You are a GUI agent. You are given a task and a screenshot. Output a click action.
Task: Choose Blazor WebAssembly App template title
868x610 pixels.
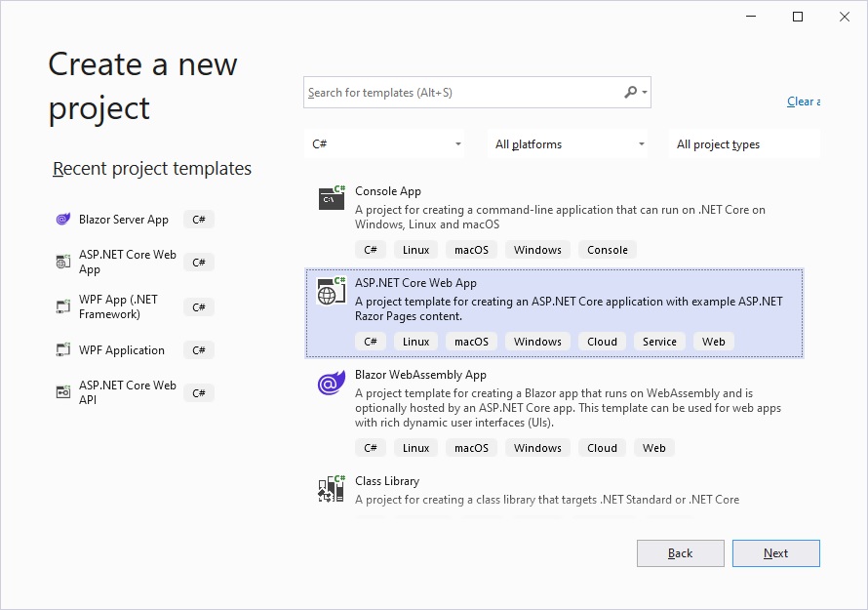click(420, 375)
